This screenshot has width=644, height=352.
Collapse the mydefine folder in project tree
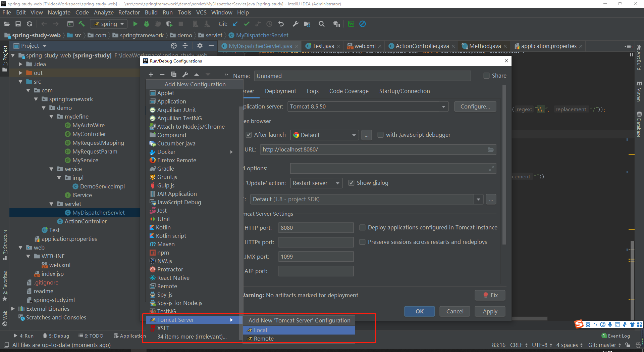[51, 117]
